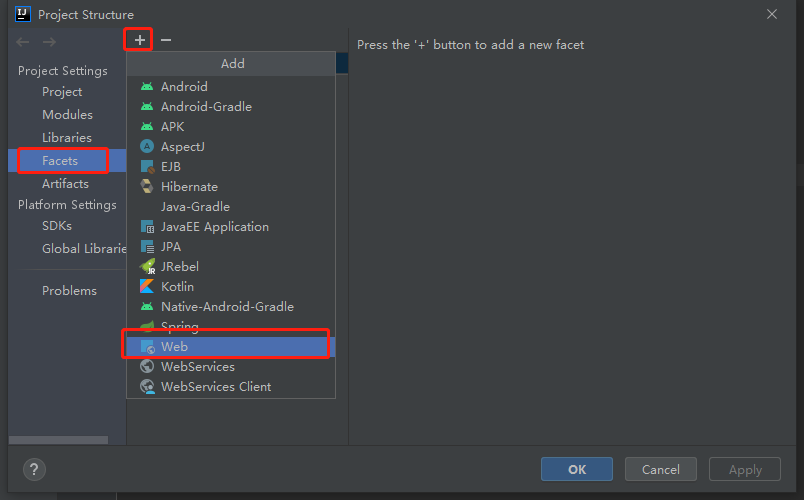Click the Cancel button
The width and height of the screenshot is (804, 500).
tap(660, 469)
